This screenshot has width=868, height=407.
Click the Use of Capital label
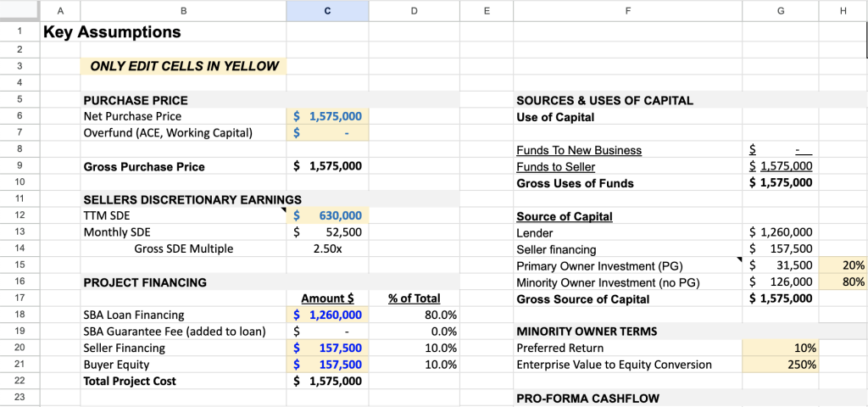tap(555, 117)
